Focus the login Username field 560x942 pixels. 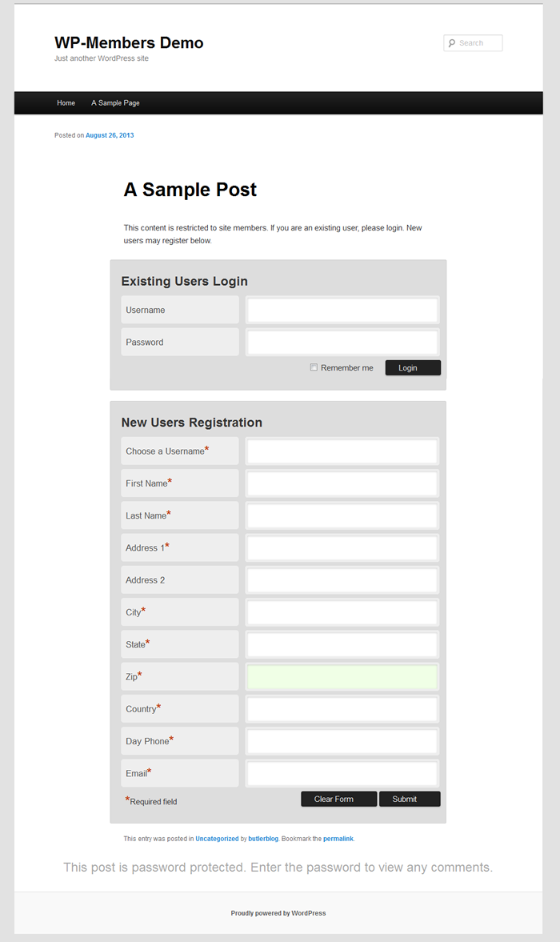(x=342, y=310)
